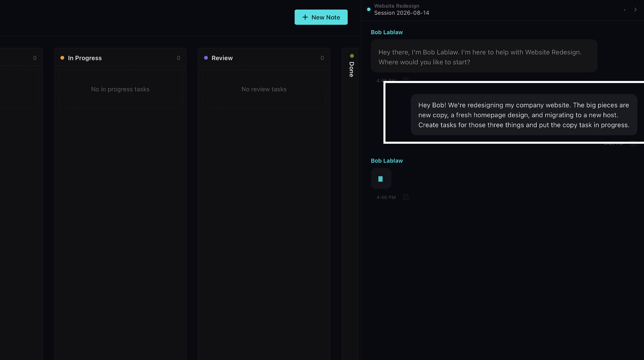Create a new note with New Note button
The height and width of the screenshot is (360, 644).
coord(321,17)
